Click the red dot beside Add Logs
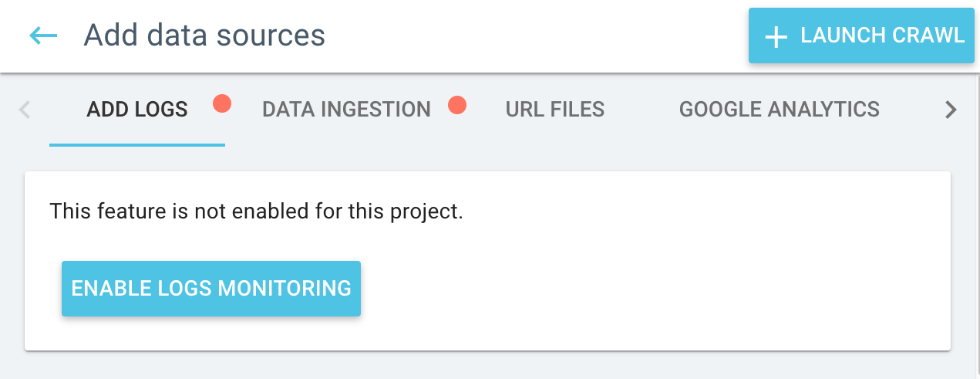 click(222, 103)
